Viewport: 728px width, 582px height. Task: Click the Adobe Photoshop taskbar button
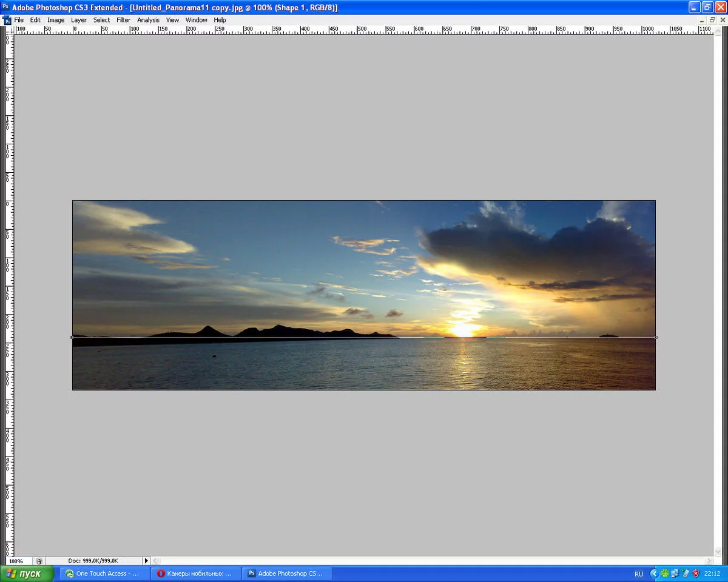[x=286, y=574]
